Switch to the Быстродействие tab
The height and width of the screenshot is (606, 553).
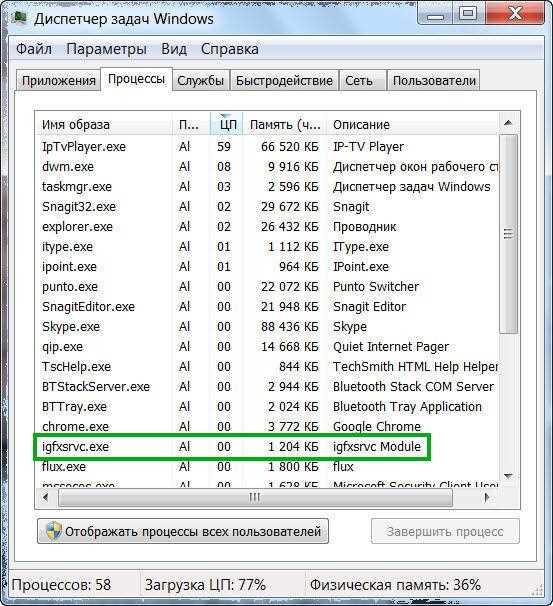[284, 80]
